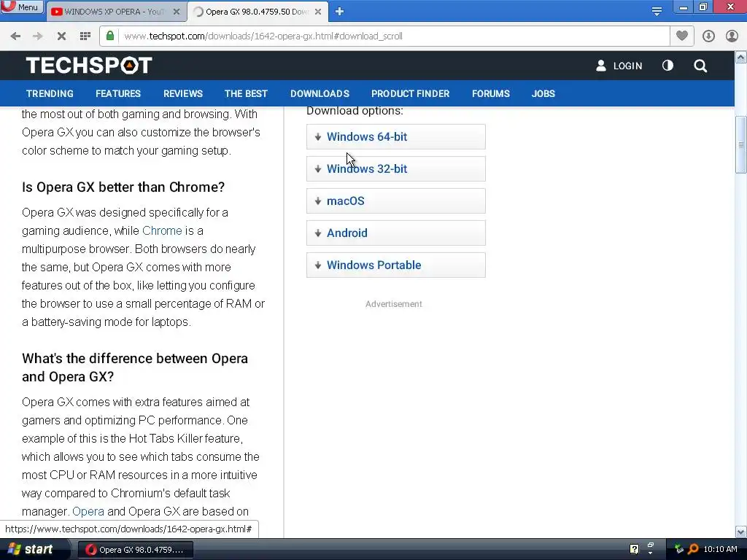
Task: Open PRODUCT FINDER nav item
Action: tap(410, 93)
